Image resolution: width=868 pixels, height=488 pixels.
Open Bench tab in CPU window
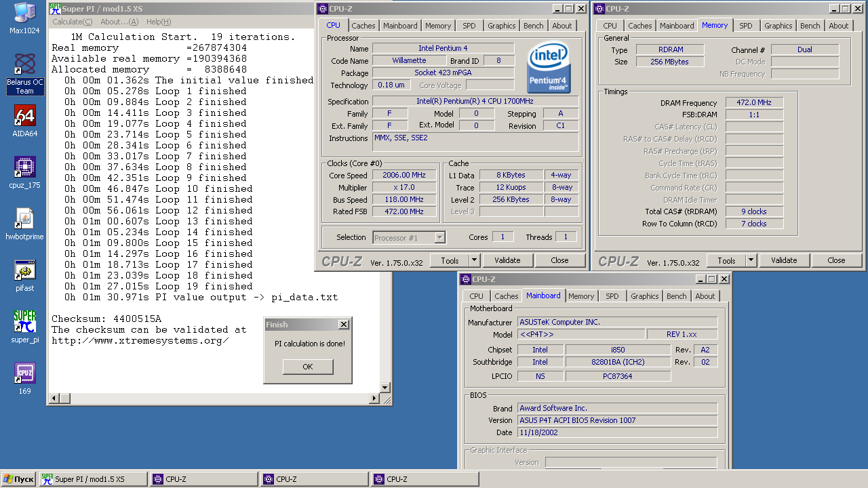534,26
